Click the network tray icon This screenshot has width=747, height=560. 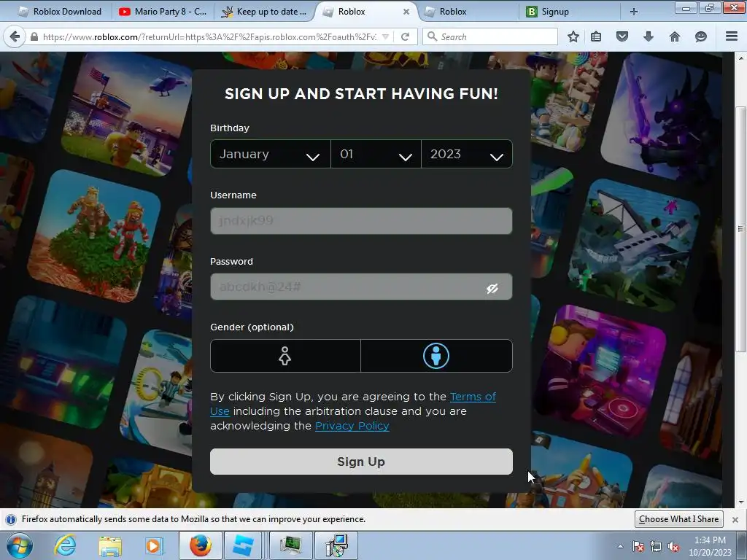click(656, 546)
